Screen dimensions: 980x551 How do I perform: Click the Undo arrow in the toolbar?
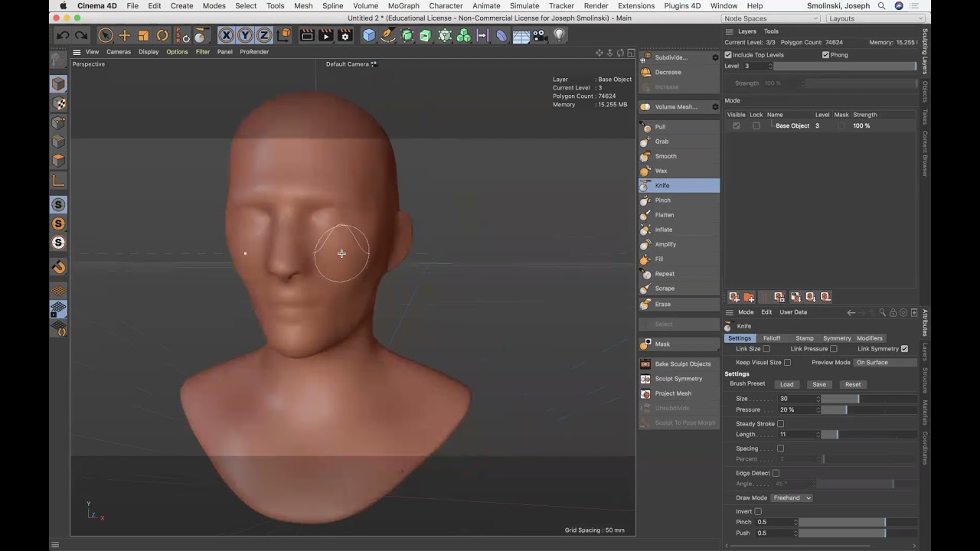63,35
